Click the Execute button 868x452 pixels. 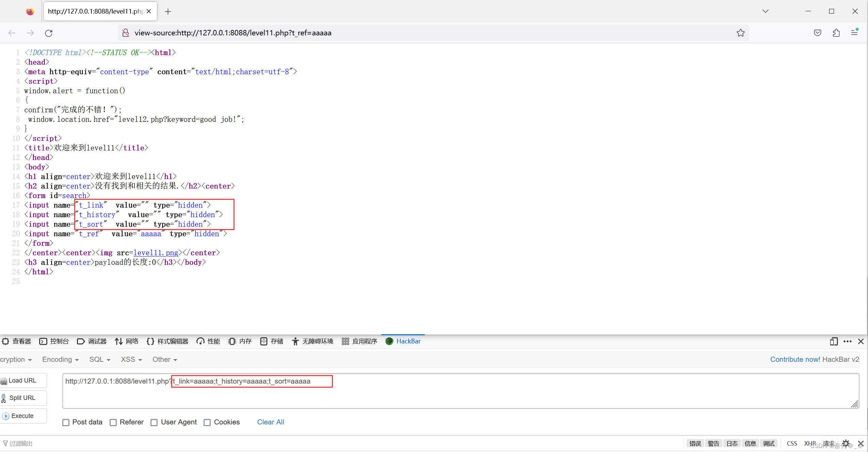coord(23,416)
